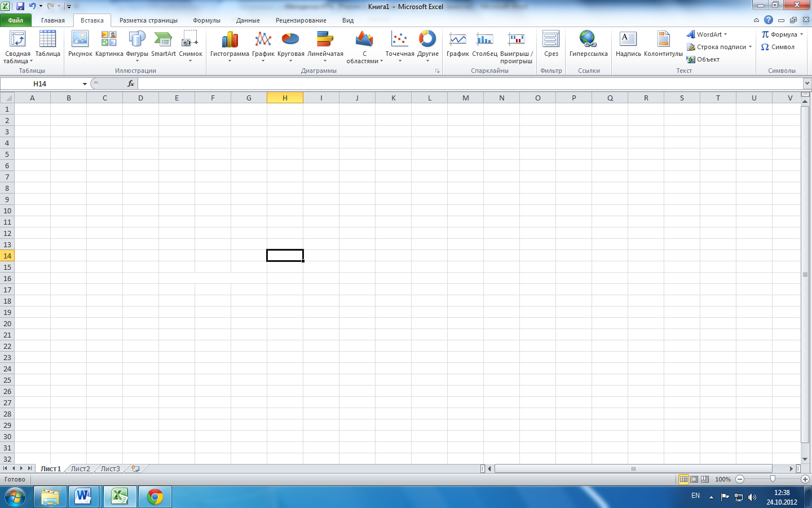The width and height of the screenshot is (812, 508).
Task: Insert a Гиперссылка hyperlink
Action: tap(589, 44)
